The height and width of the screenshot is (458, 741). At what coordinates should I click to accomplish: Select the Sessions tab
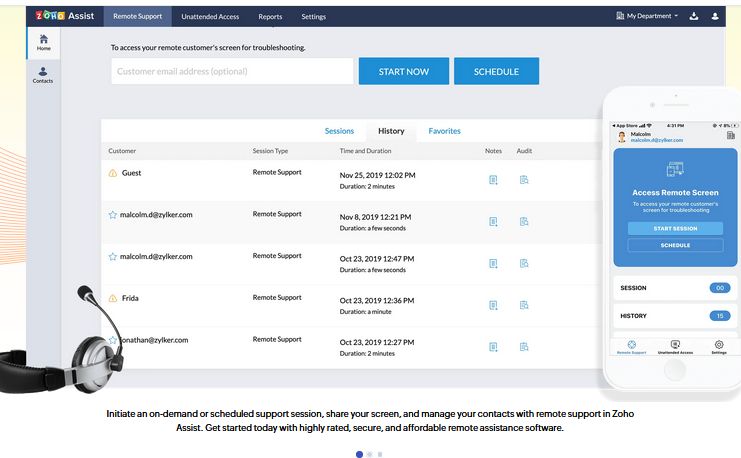click(x=339, y=131)
